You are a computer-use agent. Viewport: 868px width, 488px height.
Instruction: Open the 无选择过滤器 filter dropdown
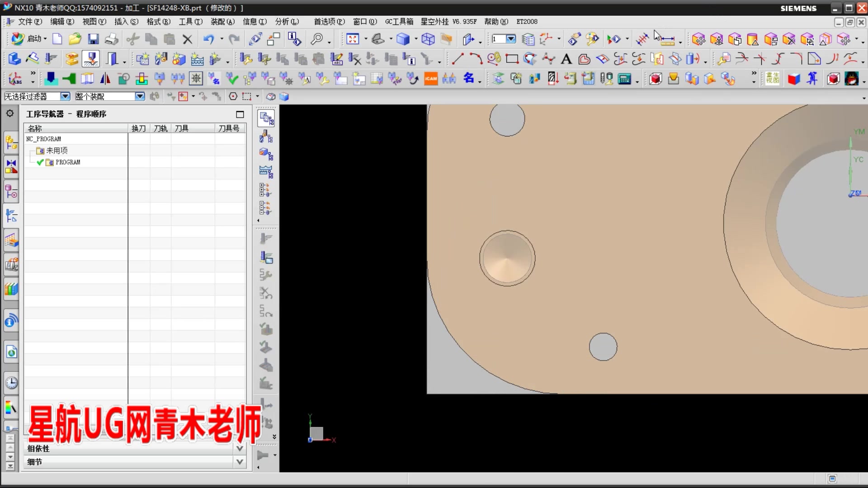pos(65,96)
